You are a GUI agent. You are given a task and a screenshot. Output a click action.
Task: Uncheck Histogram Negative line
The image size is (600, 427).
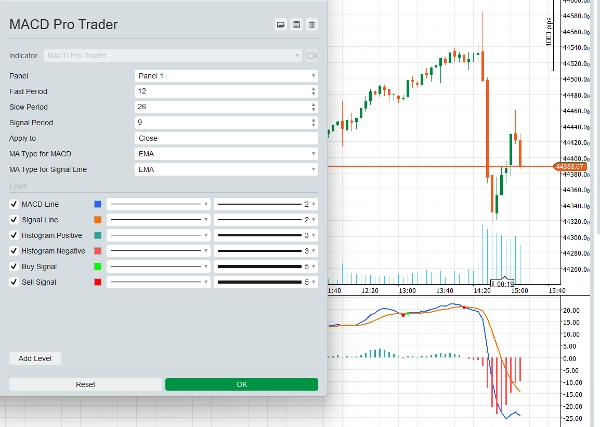click(x=14, y=251)
